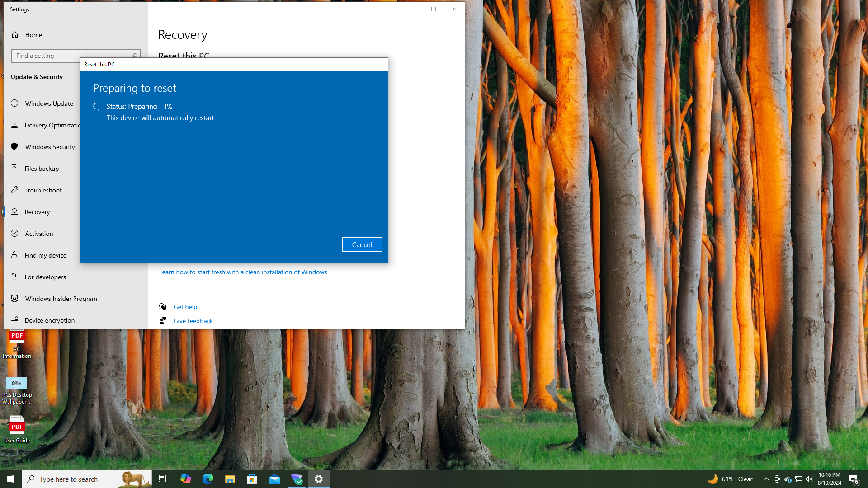Click the Windows Insider Program icon
Screen dimensions: 868x488
pos(14,298)
